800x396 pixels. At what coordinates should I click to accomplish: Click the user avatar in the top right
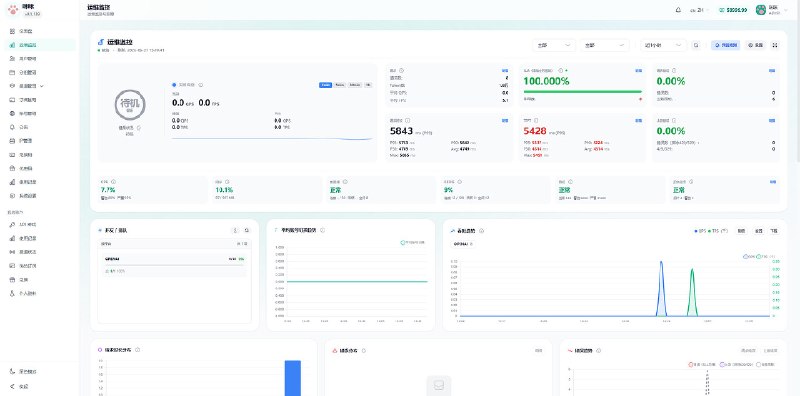pos(761,10)
